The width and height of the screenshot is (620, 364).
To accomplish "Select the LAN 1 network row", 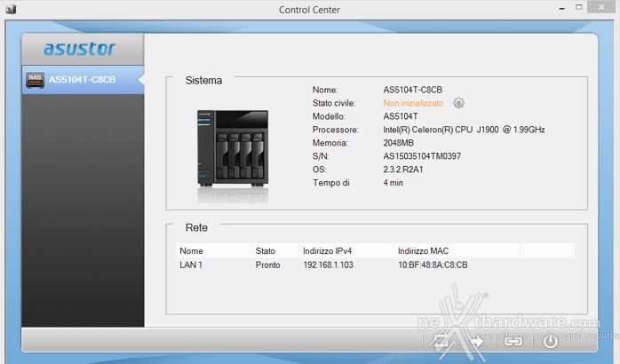I will click(375, 265).
